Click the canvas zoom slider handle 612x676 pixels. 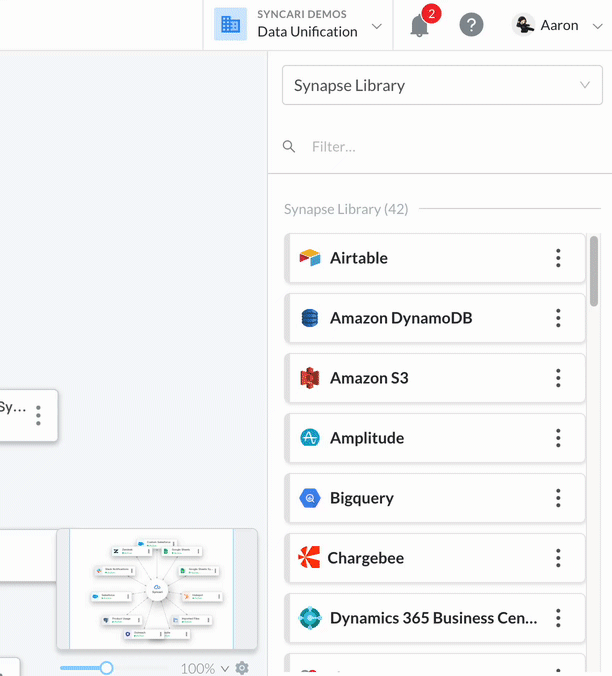pyautogui.click(x=106, y=668)
